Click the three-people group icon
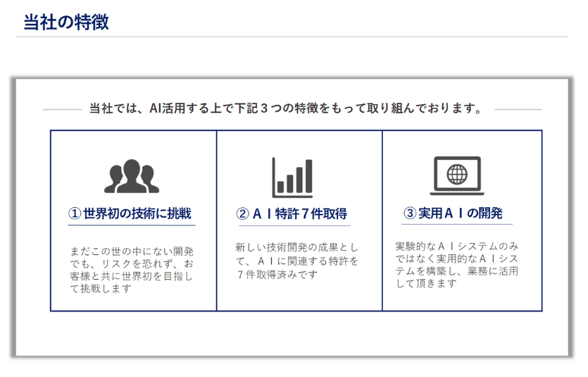The image size is (588, 377). (x=132, y=176)
